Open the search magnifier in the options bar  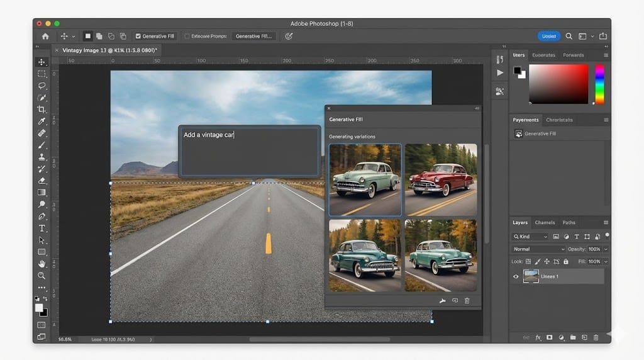pyautogui.click(x=569, y=36)
